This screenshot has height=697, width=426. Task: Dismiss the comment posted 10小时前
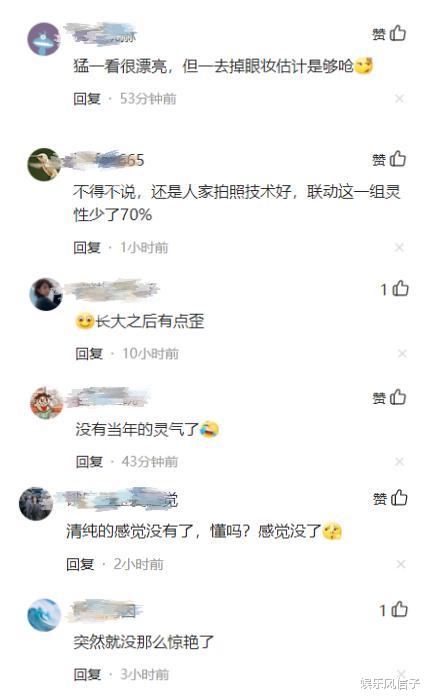pyautogui.click(x=402, y=353)
